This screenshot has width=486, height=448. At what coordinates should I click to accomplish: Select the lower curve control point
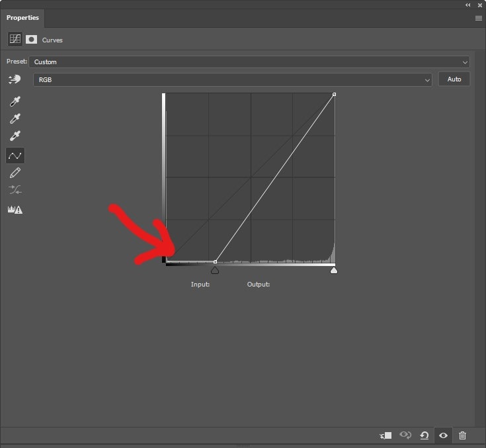click(x=215, y=262)
